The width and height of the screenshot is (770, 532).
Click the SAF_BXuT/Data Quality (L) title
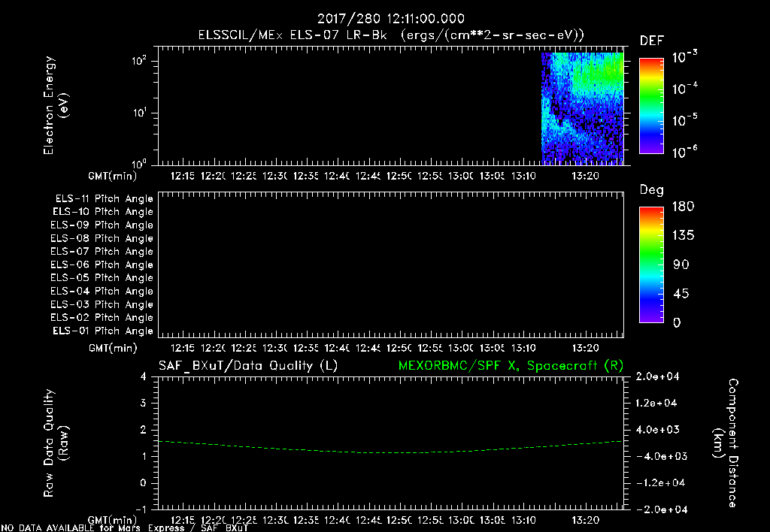click(x=248, y=366)
